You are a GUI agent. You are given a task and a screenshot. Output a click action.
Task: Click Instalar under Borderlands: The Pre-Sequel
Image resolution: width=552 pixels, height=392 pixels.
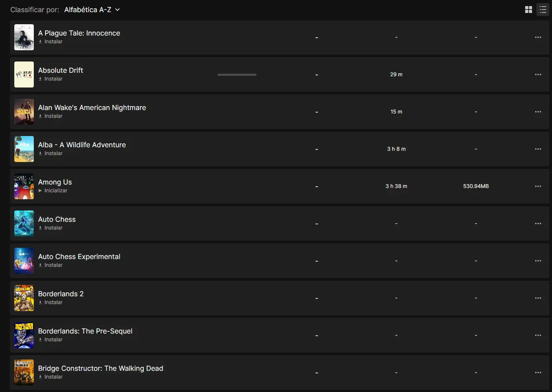pyautogui.click(x=51, y=340)
